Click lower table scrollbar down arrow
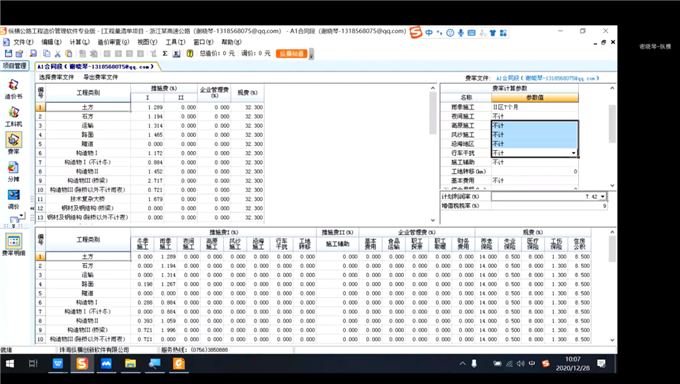 [612, 340]
